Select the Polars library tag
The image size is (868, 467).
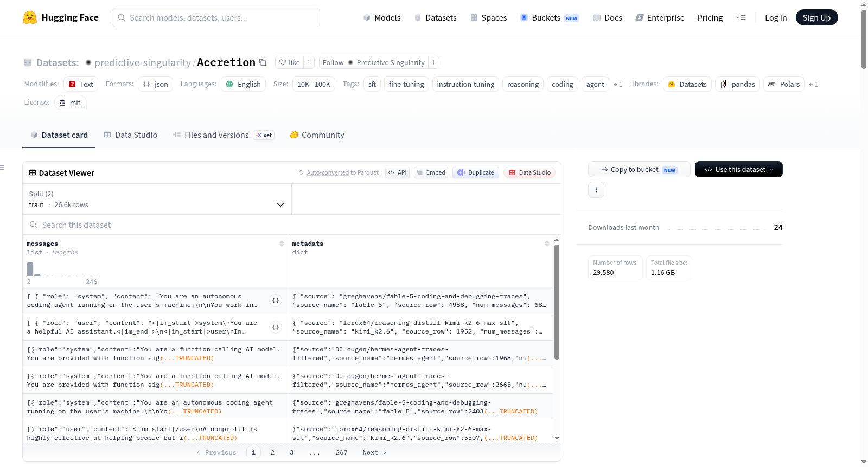tap(784, 84)
